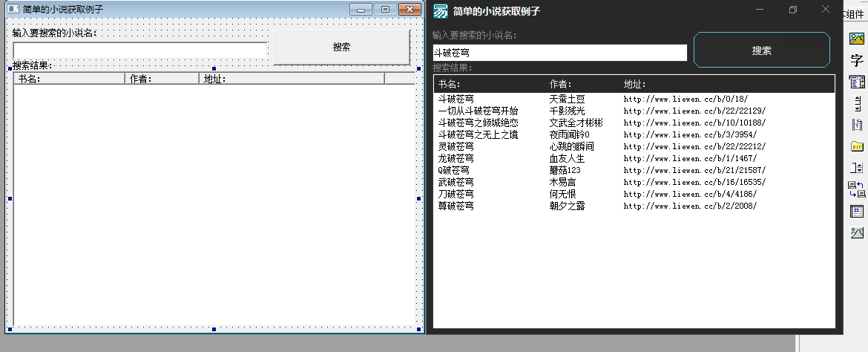Screen dimensions: 868x352
Task: Select the combo list box component icon
Action: (856, 82)
